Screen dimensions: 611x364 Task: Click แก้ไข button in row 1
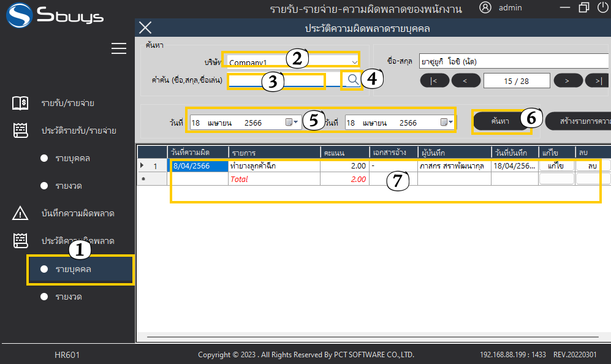pyautogui.click(x=556, y=166)
